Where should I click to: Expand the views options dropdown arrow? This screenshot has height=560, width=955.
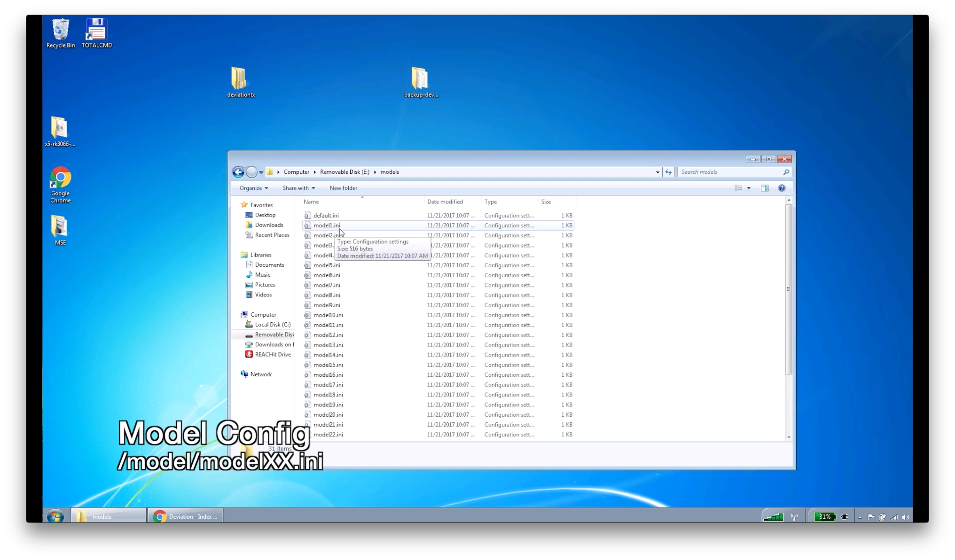pyautogui.click(x=749, y=188)
